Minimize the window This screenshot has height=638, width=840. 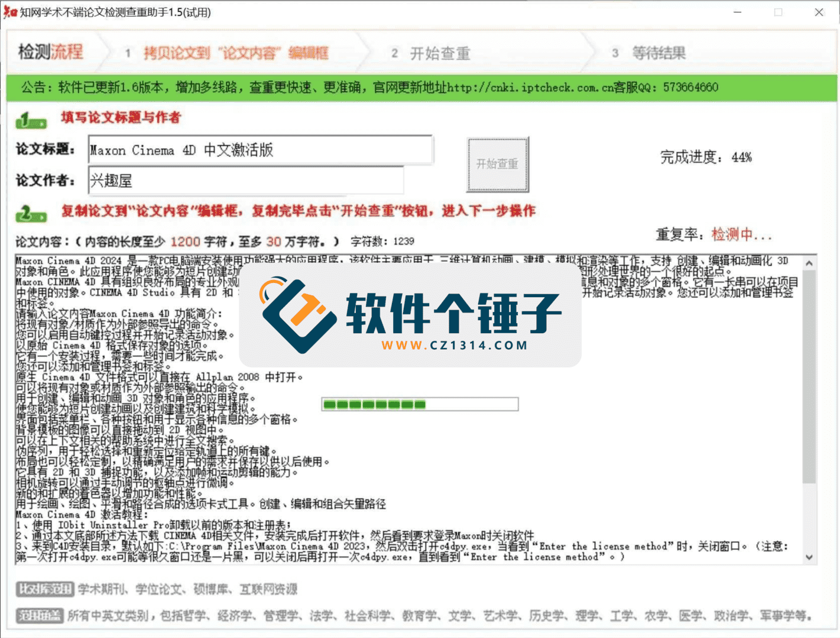[738, 12]
